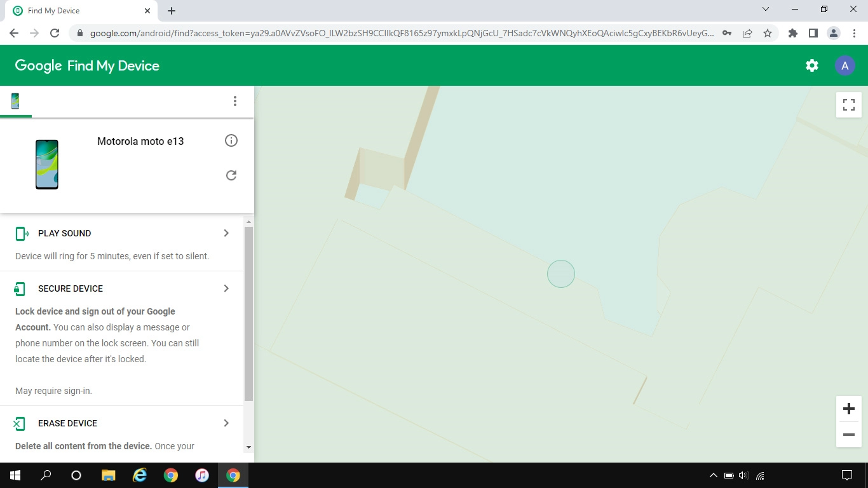Click the side panel scrollbar down arrow
Screen dimensions: 868x488
coord(248,447)
